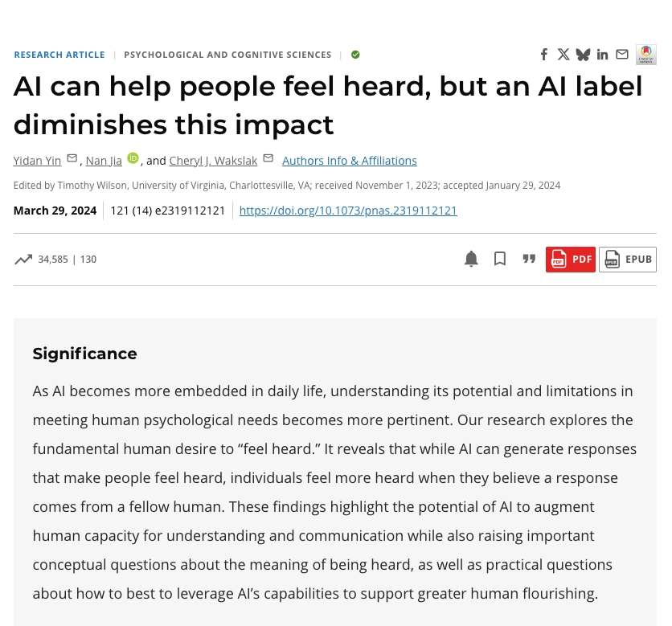Open the EPUB version

coord(628,259)
